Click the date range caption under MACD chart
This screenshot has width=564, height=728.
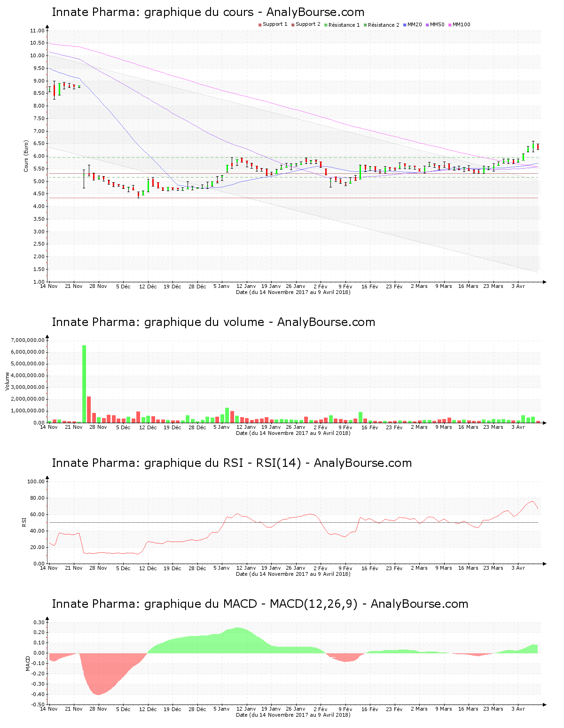point(293,715)
